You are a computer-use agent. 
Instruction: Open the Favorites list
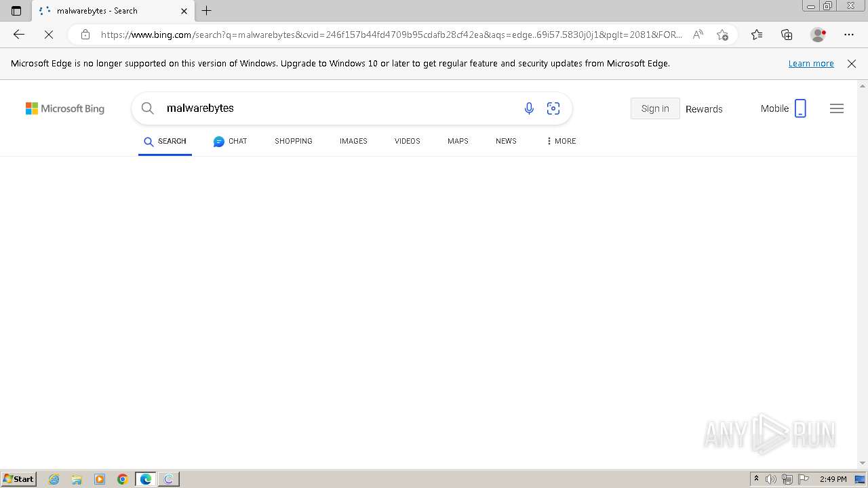click(757, 35)
